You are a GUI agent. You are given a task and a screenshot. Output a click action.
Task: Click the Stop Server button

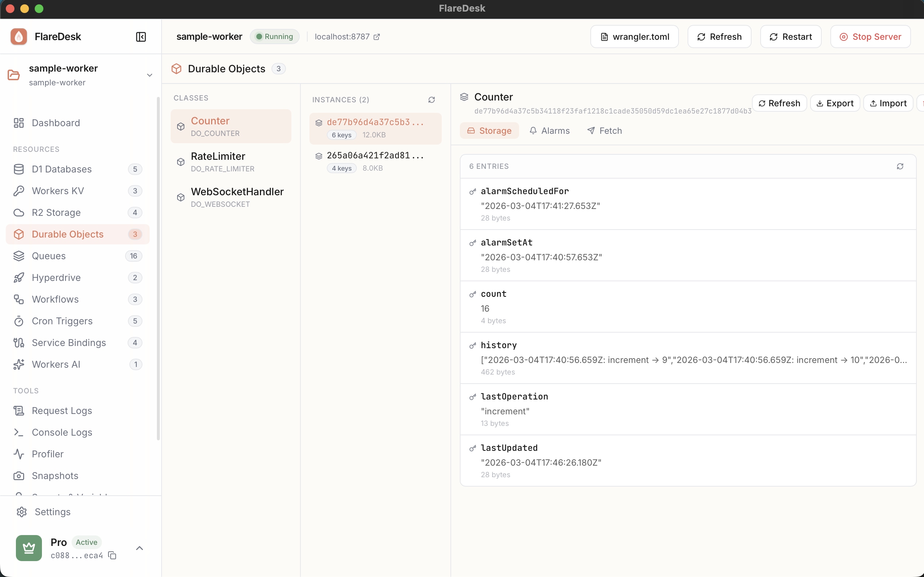coord(870,37)
